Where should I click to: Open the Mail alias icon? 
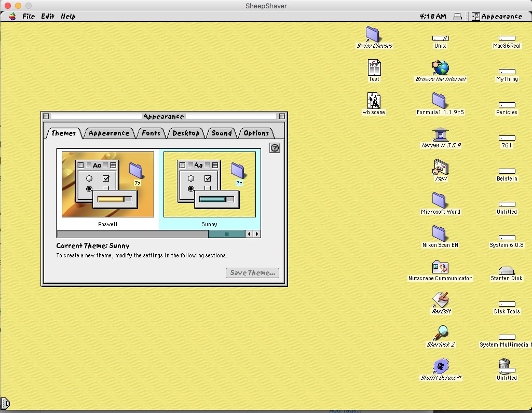441,167
